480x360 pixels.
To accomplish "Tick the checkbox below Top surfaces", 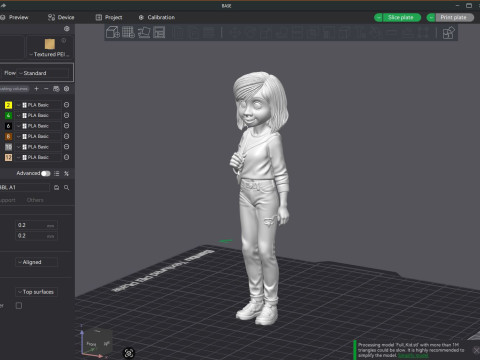I will (x=19, y=305).
